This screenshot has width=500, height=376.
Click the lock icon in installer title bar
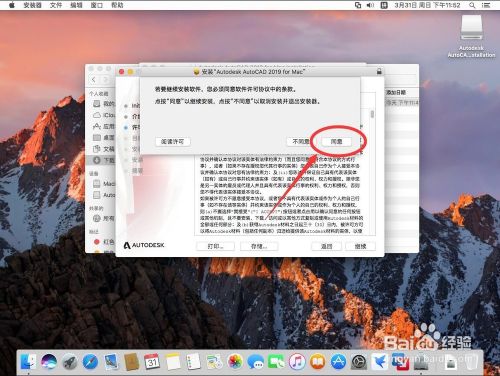[379, 71]
